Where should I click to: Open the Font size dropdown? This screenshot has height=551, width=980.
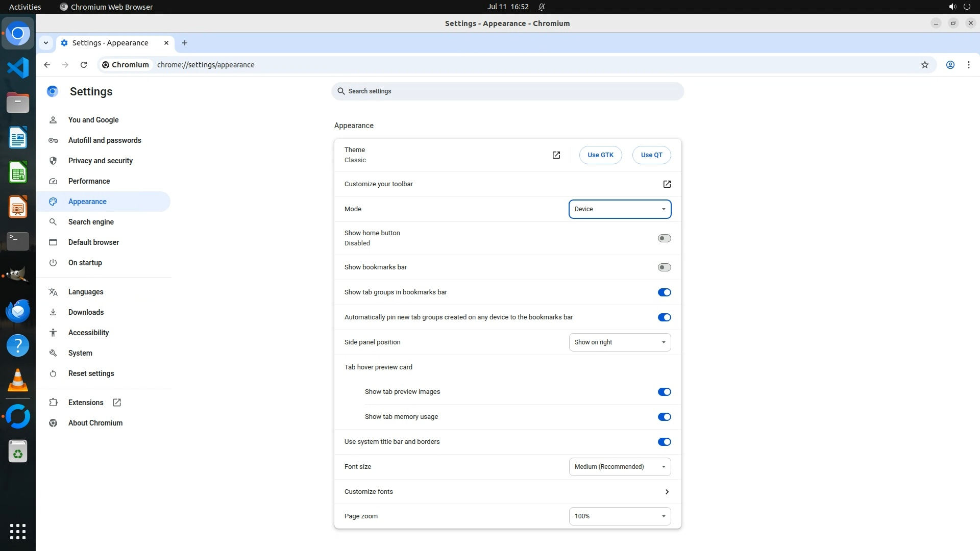[620, 467]
